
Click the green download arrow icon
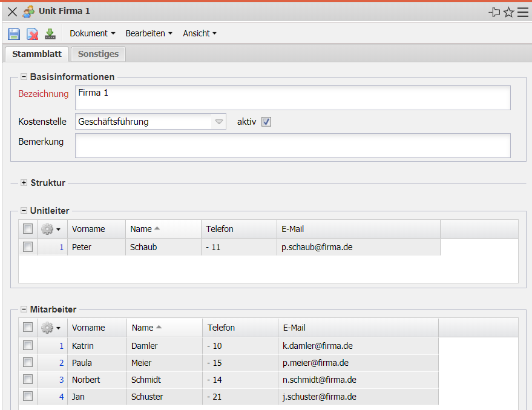point(50,34)
